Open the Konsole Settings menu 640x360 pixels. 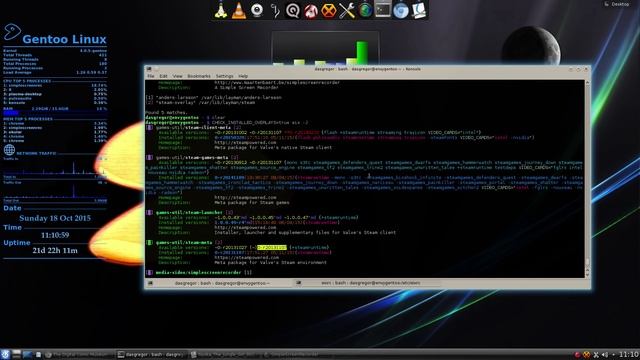click(x=224, y=76)
